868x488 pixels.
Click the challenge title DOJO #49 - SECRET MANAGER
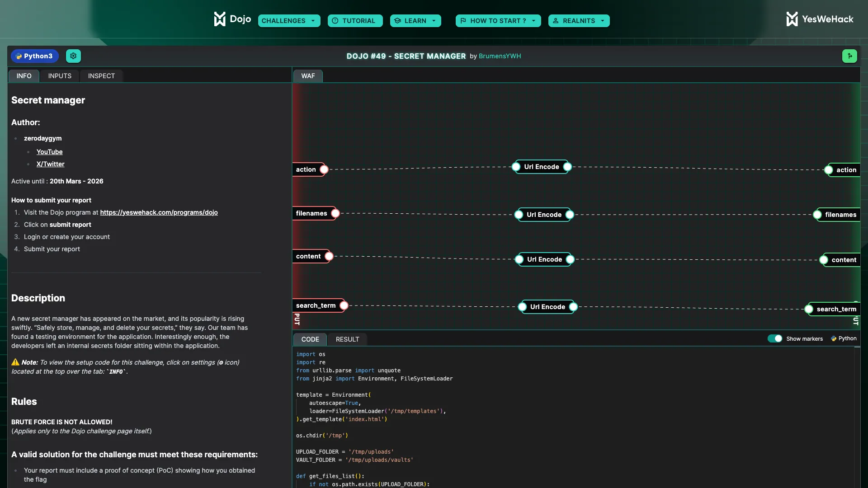[406, 56]
